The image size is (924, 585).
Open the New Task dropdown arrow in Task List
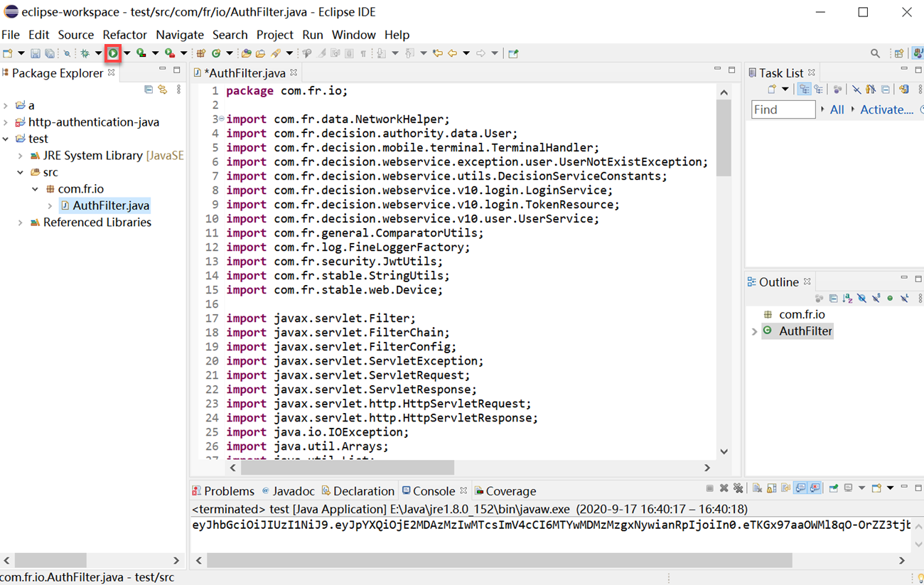point(785,90)
